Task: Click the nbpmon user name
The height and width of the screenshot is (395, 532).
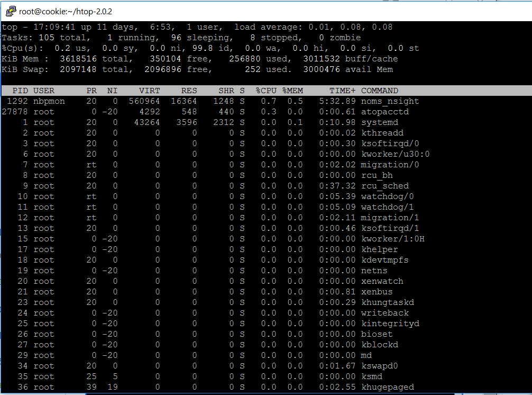Action: [49, 101]
